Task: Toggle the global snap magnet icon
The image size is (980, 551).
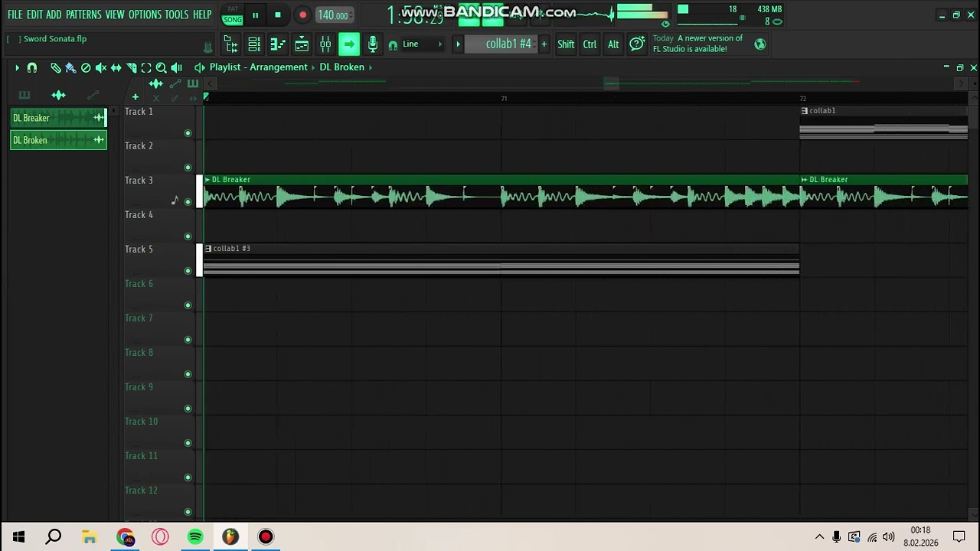Action: [393, 45]
